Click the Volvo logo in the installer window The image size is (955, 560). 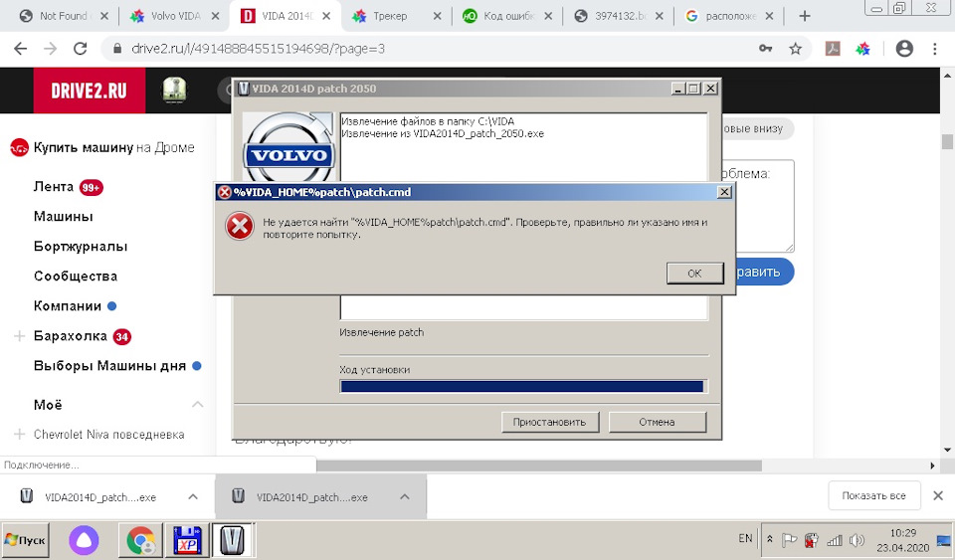tap(288, 147)
